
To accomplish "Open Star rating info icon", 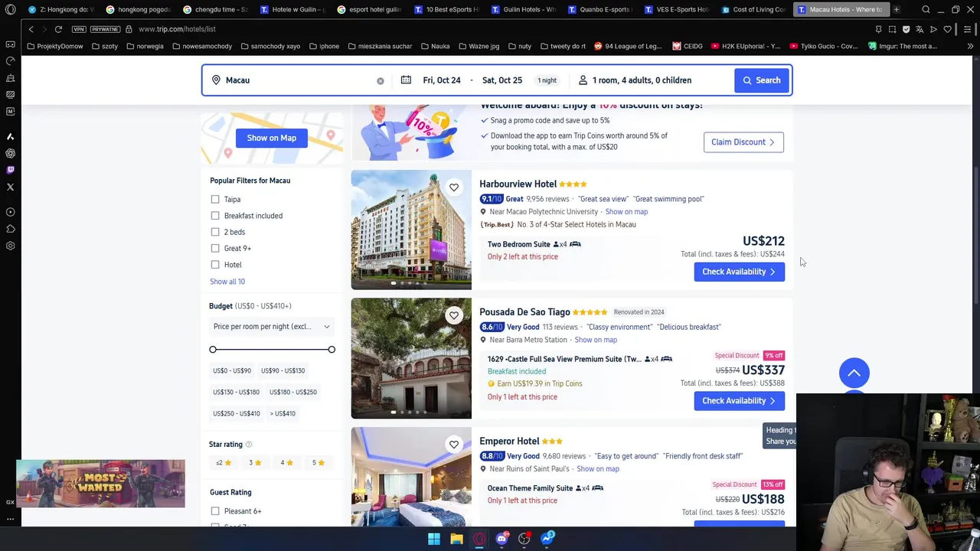I will click(x=249, y=444).
